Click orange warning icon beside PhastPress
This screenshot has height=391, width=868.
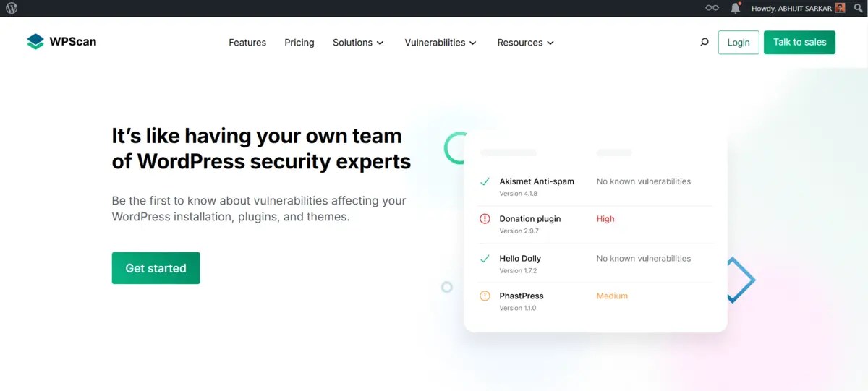485,296
